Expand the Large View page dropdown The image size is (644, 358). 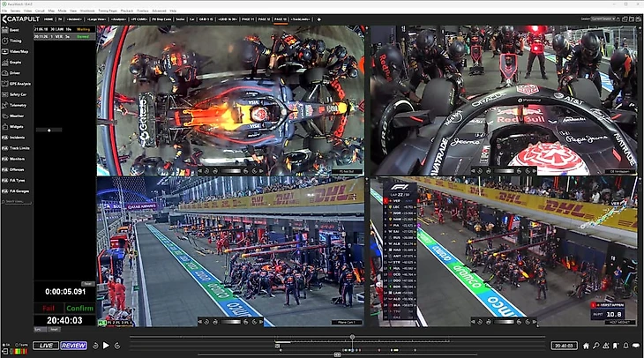[x=97, y=18]
